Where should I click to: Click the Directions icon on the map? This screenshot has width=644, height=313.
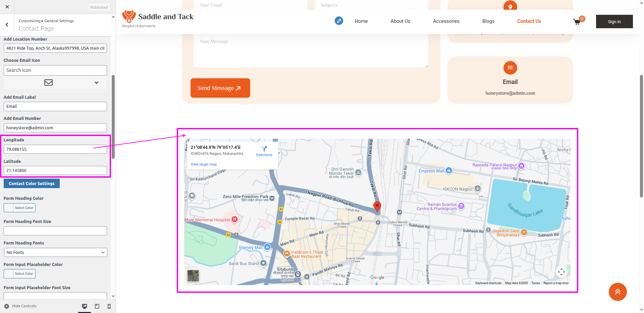264,149
